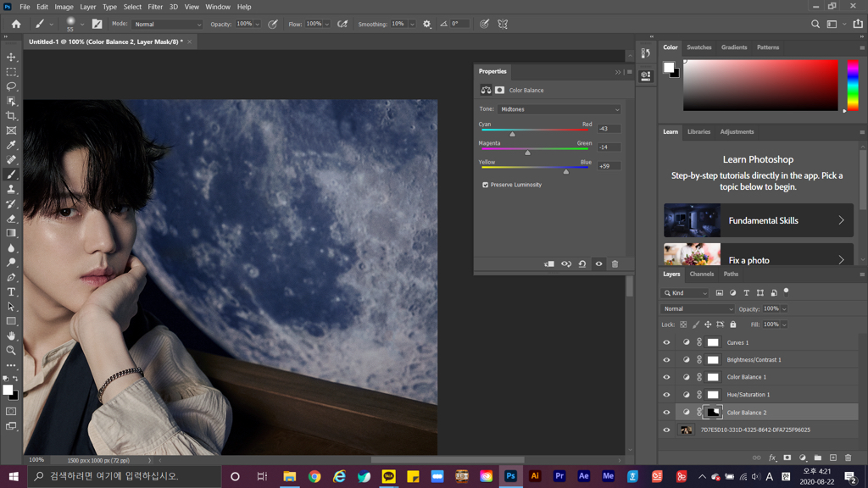Toggle symmetry paint butterfly icon
Image resolution: width=868 pixels, height=488 pixels.
point(503,24)
